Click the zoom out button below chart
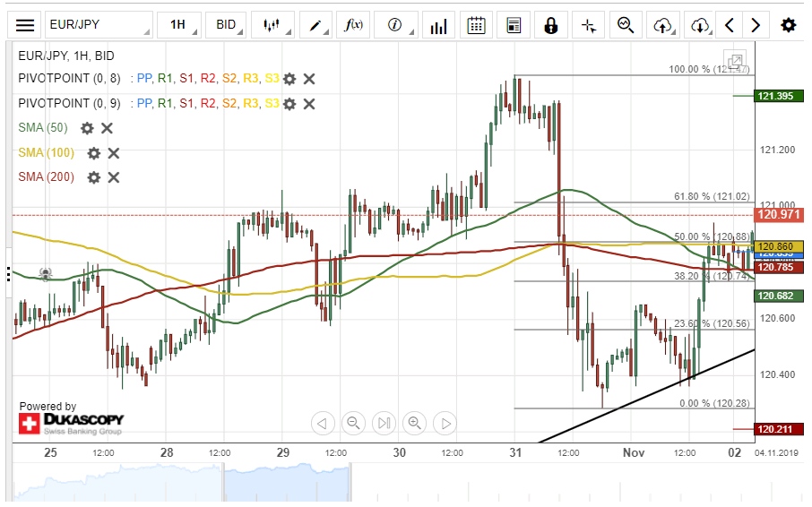Viewport: 812px width, 507px height. (x=354, y=423)
